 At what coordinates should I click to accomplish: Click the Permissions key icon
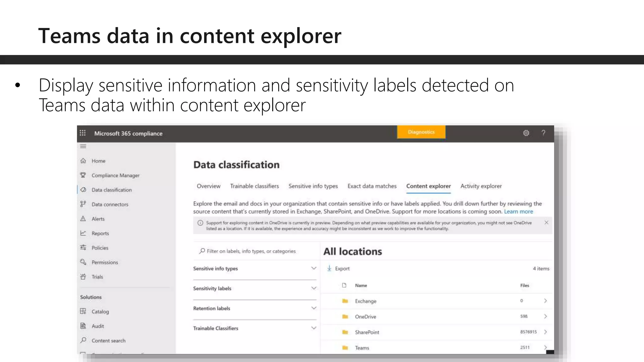(83, 262)
